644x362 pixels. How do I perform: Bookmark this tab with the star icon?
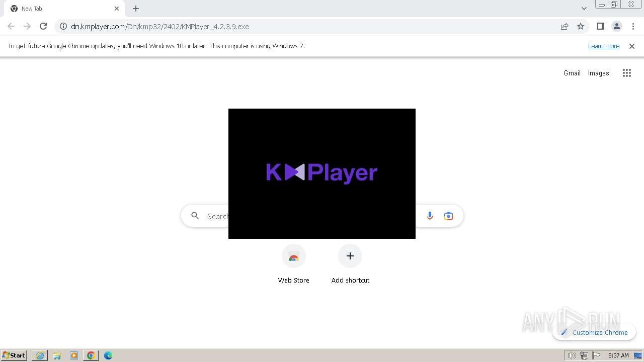point(581,26)
